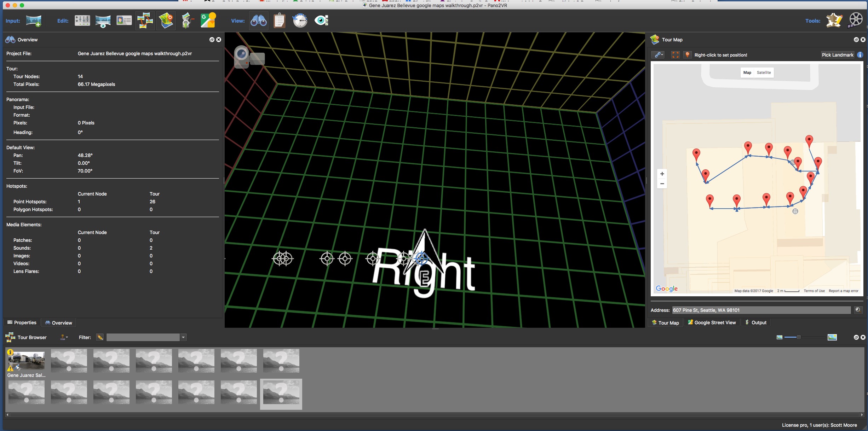
Task: Zoom out on the map
Action: pos(662,184)
